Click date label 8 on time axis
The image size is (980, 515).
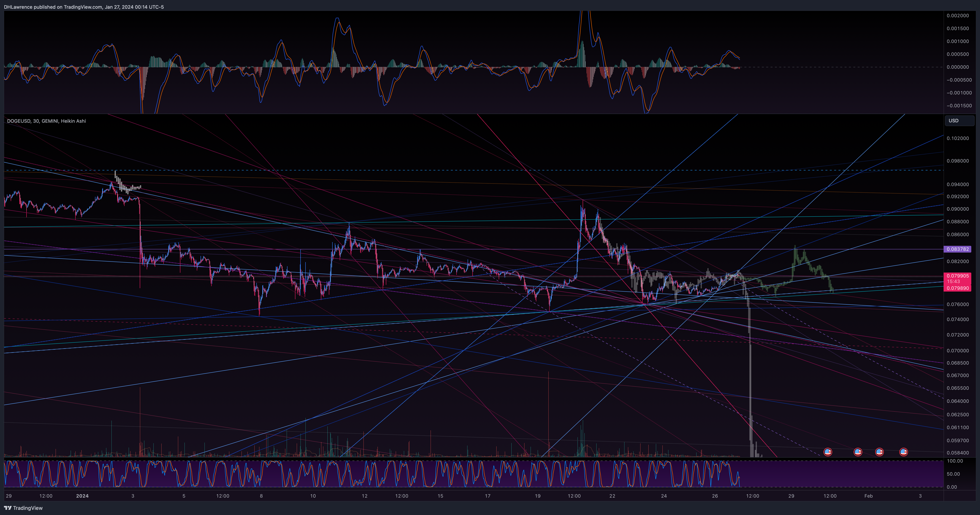[261, 496]
